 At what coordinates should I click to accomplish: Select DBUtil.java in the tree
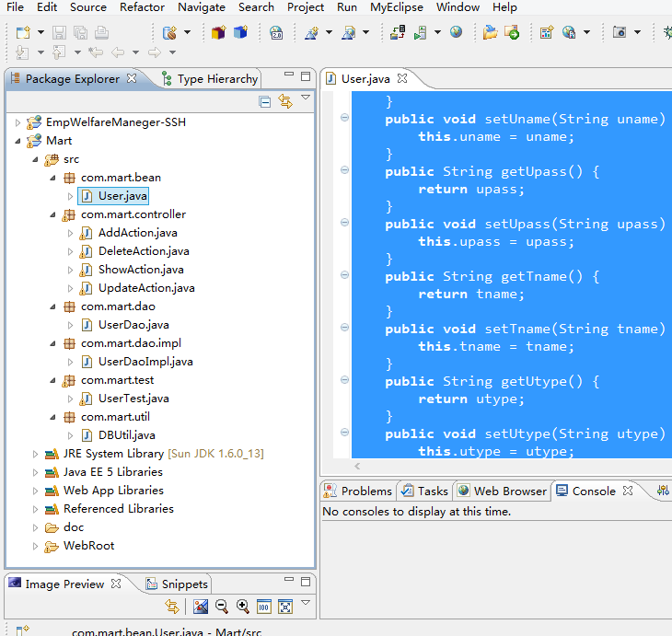(x=126, y=435)
